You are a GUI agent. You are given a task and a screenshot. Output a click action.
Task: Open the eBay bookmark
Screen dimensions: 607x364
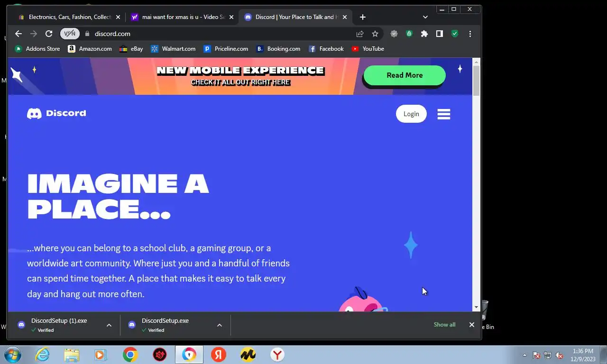pos(131,49)
